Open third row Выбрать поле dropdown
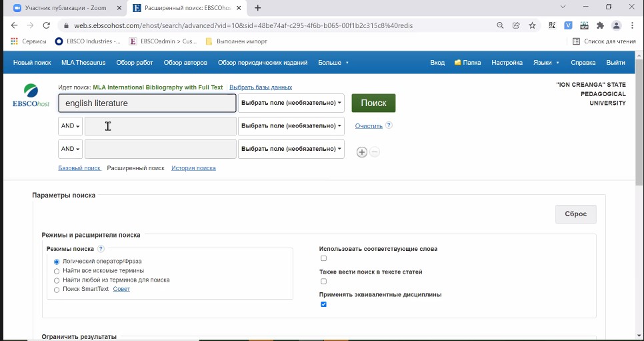Viewport: 644px width, 341px height. 291,149
